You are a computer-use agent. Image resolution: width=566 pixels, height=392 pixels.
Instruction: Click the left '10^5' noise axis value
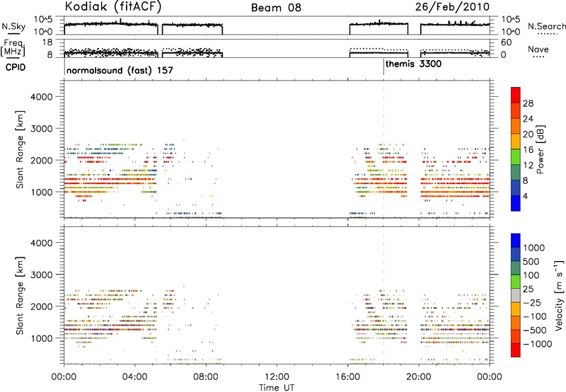[43, 20]
